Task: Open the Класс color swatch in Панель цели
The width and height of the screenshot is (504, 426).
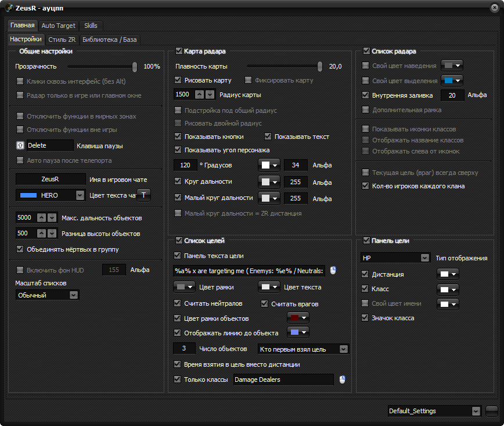Action: [x=448, y=289]
